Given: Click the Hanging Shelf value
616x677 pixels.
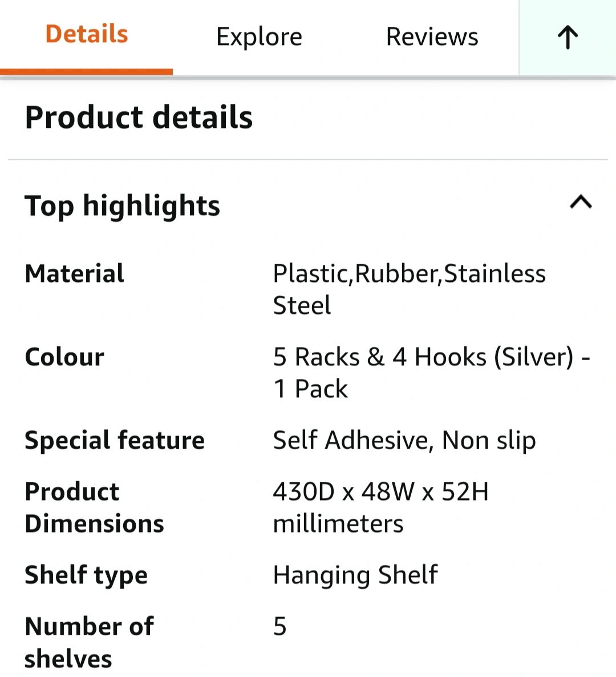Looking at the screenshot, I should pyautogui.click(x=355, y=575).
